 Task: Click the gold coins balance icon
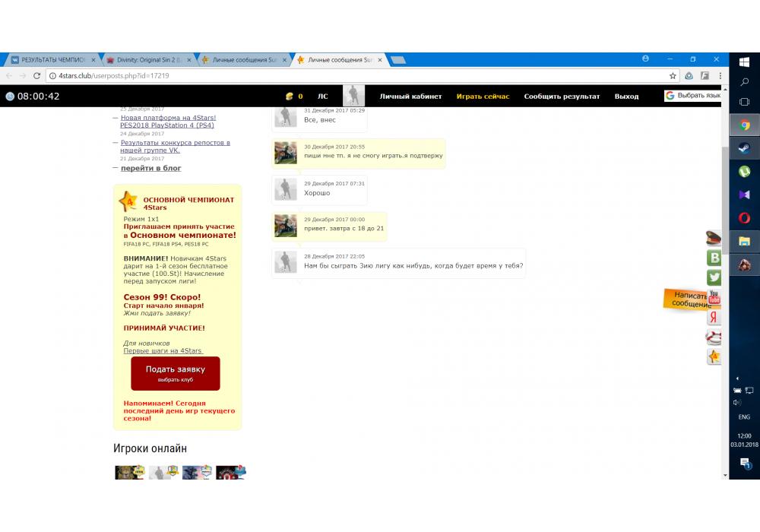tap(290, 97)
